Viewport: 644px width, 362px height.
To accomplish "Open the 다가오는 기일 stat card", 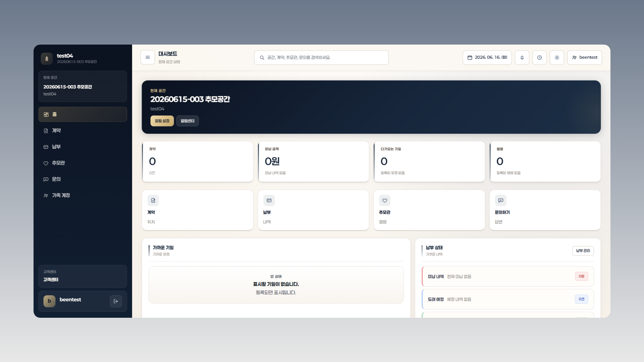I will point(429,162).
